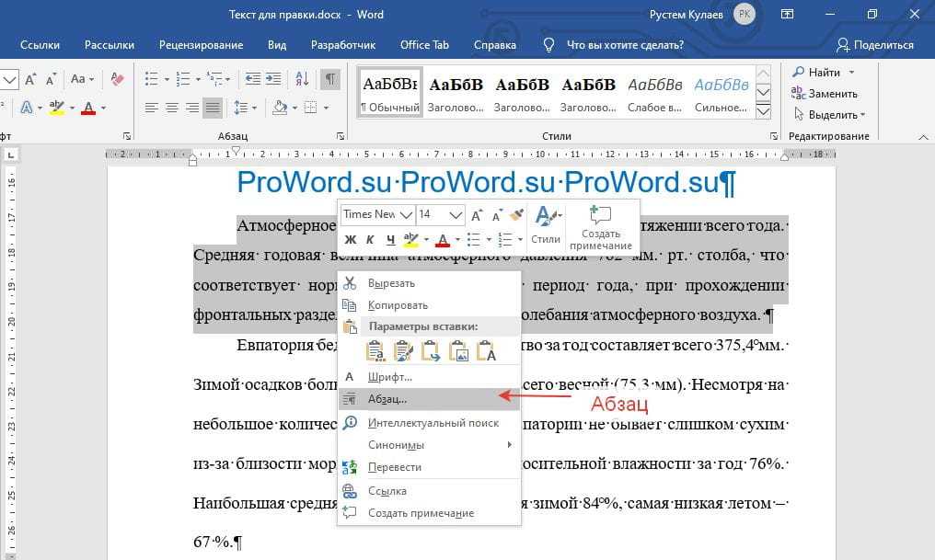This screenshot has width=935, height=560.
Task: Select justify alignment in ribbon
Action: [x=212, y=108]
